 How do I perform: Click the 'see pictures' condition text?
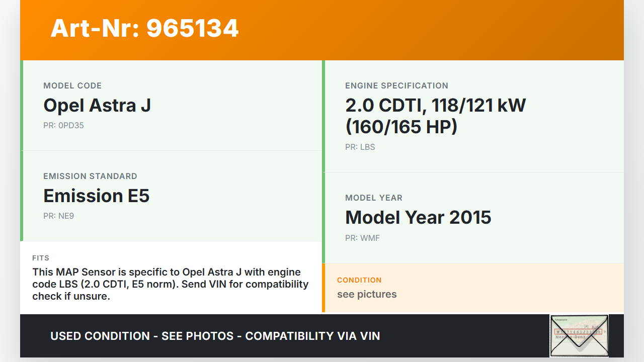(x=367, y=295)
